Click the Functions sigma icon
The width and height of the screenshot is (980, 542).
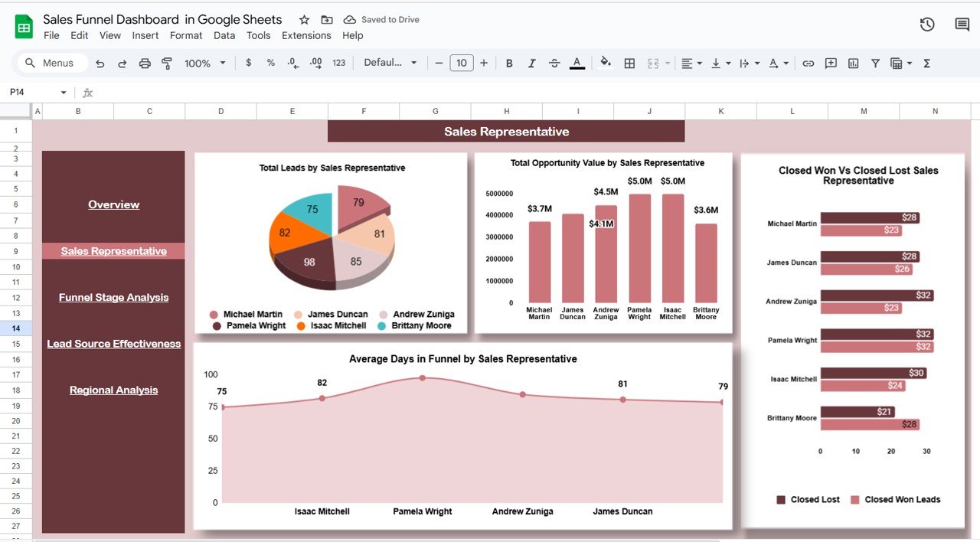point(926,64)
